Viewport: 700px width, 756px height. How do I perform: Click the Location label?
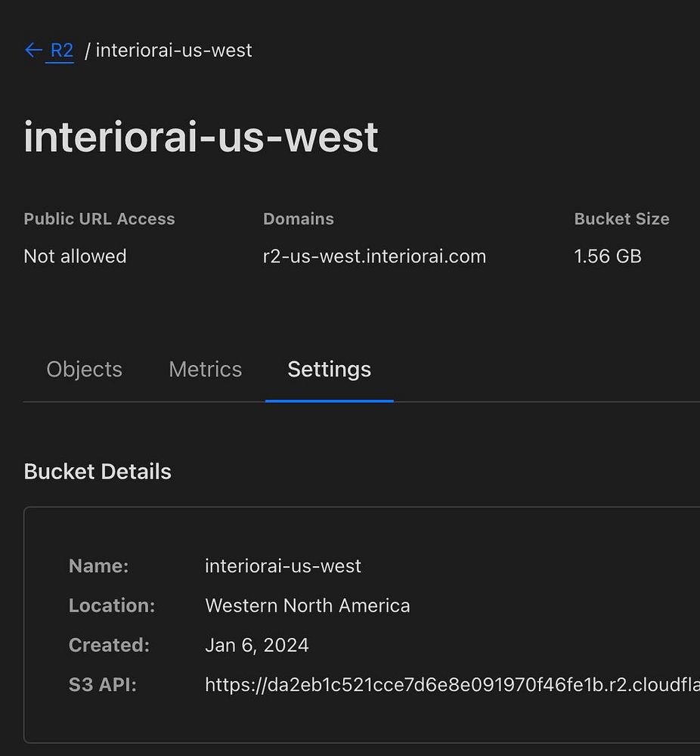(111, 606)
